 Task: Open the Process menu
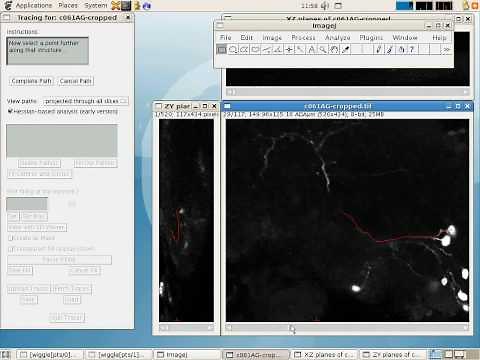point(303,37)
